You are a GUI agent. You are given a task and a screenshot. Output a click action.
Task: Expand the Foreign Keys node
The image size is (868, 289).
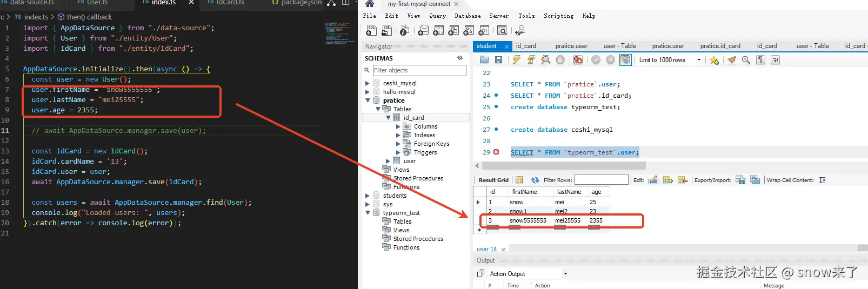pyautogui.click(x=398, y=144)
